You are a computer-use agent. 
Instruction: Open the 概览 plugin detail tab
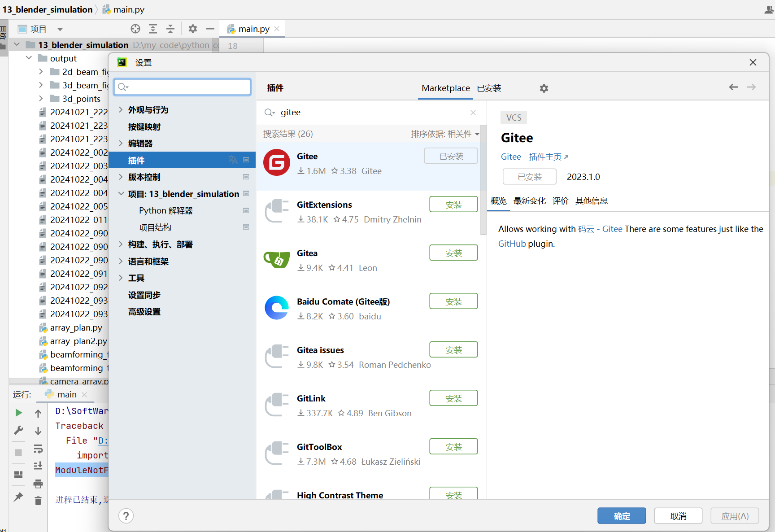tap(499, 201)
